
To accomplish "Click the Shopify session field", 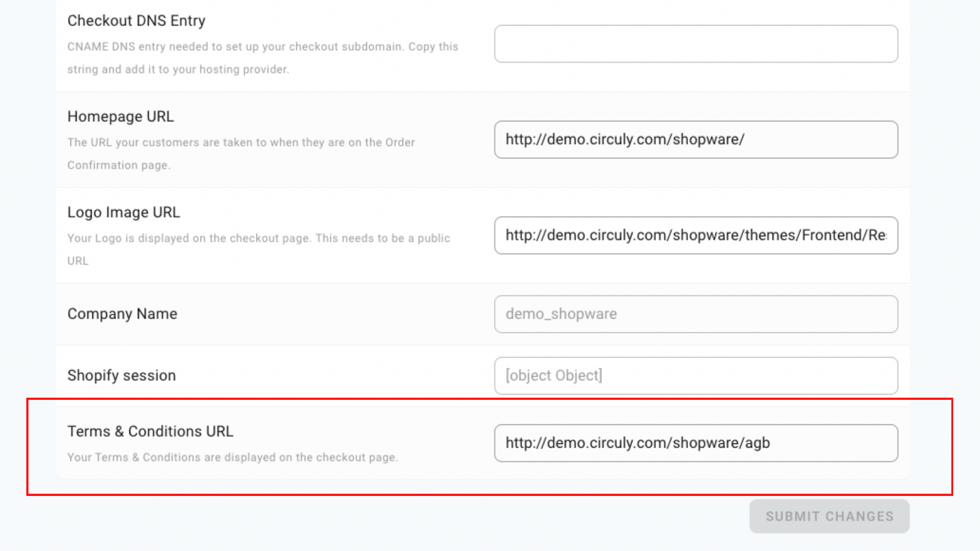I will coord(696,375).
